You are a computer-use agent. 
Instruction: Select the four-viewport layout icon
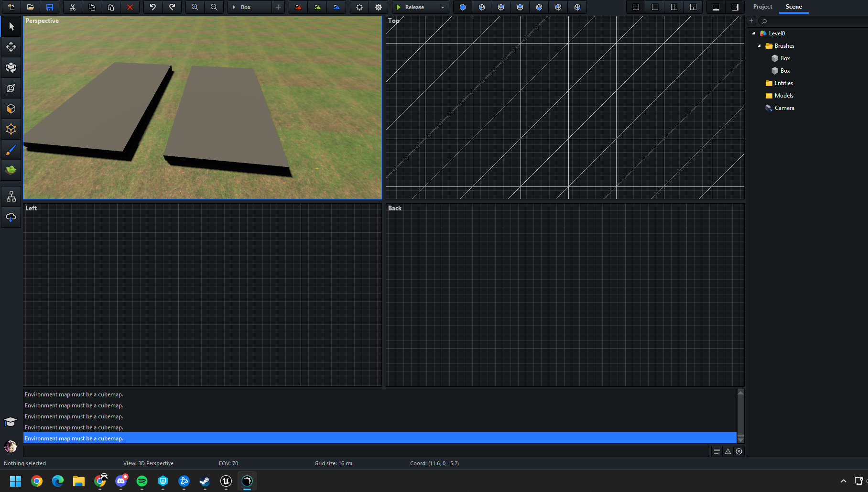tap(636, 7)
